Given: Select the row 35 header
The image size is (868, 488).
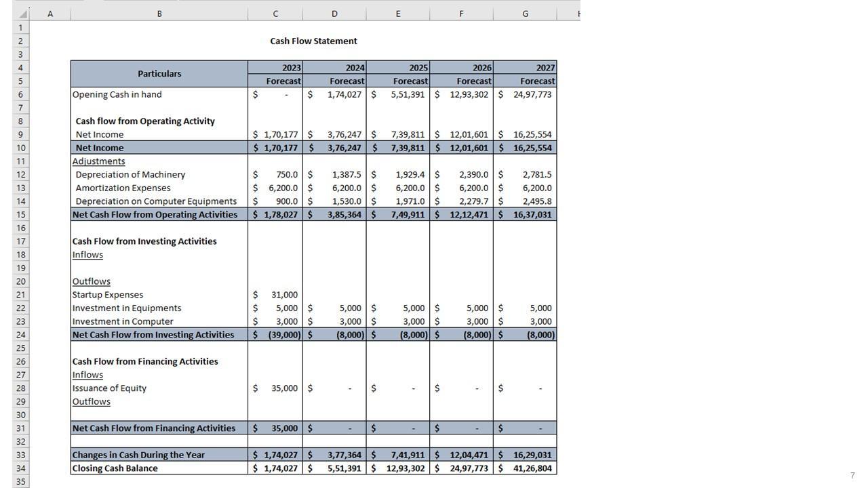Looking at the screenshot, I should pyautogui.click(x=21, y=482).
